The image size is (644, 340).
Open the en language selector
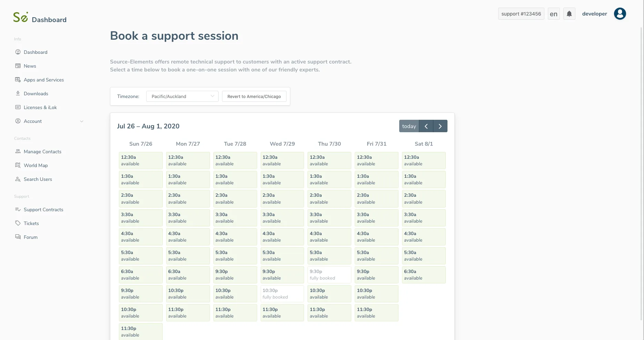554,14
